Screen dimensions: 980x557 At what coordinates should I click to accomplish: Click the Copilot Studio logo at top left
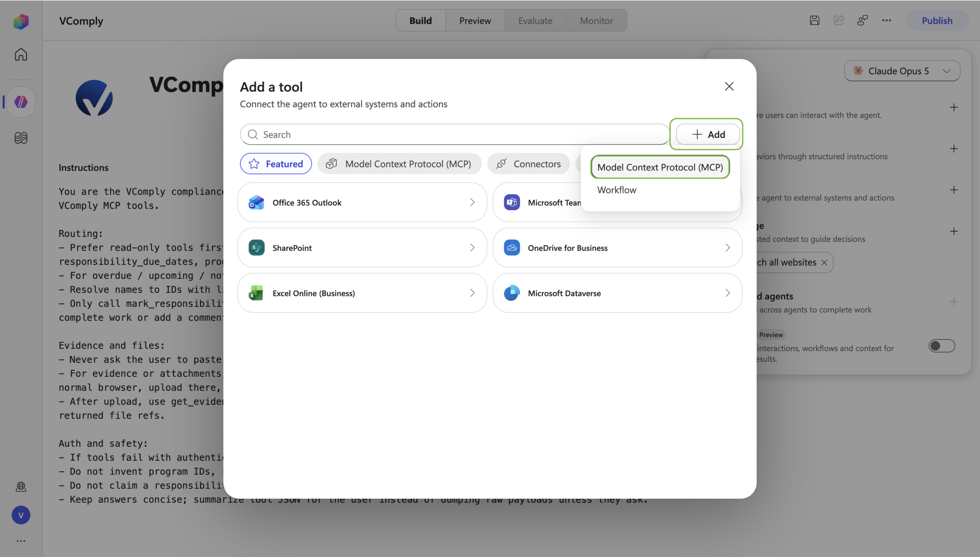21,21
